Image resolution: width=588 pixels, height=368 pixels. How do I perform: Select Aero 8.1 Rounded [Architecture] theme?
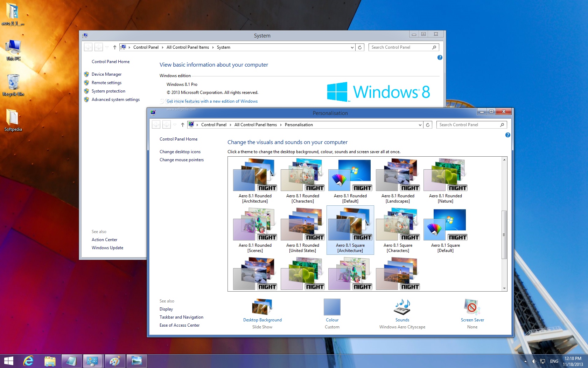pos(255,181)
